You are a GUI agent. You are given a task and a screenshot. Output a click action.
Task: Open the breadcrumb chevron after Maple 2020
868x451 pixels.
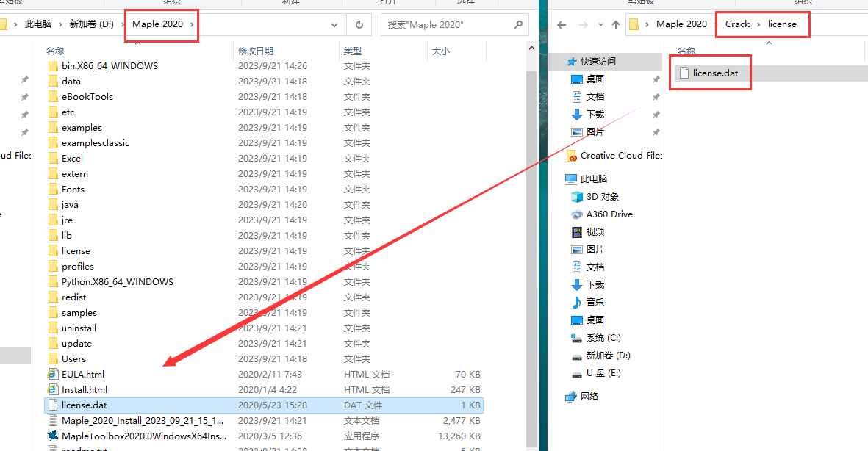point(190,24)
